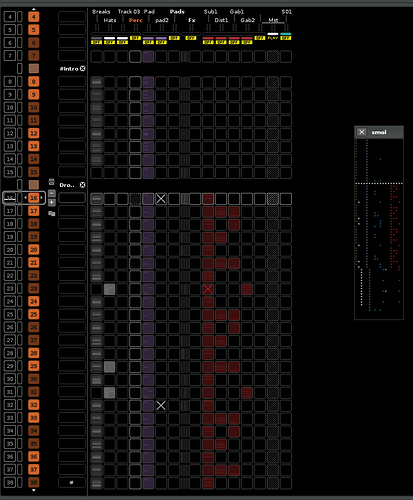Screen dimensions: 413x500
Task: Select the Breaks track header
Action: [x=101, y=12]
